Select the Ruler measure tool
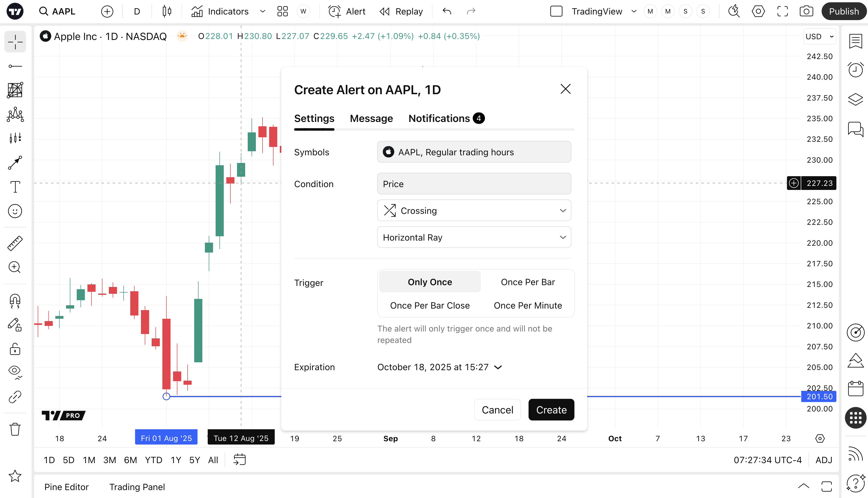Viewport: 868px width, 498px height. click(15, 243)
